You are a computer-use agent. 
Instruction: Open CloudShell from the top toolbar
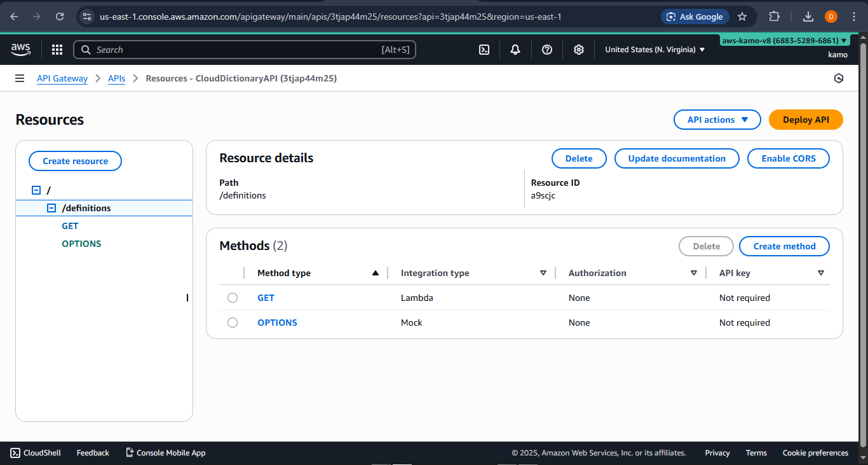tap(484, 49)
